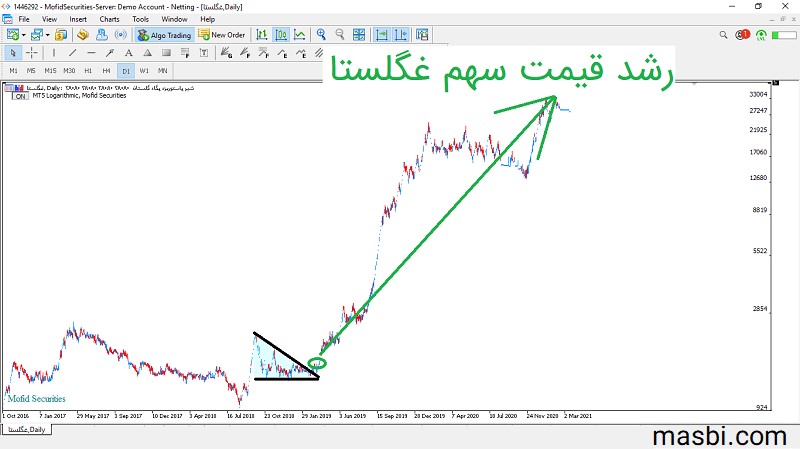The image size is (800, 449).
Task: Select the H4 timeframe
Action: click(106, 70)
